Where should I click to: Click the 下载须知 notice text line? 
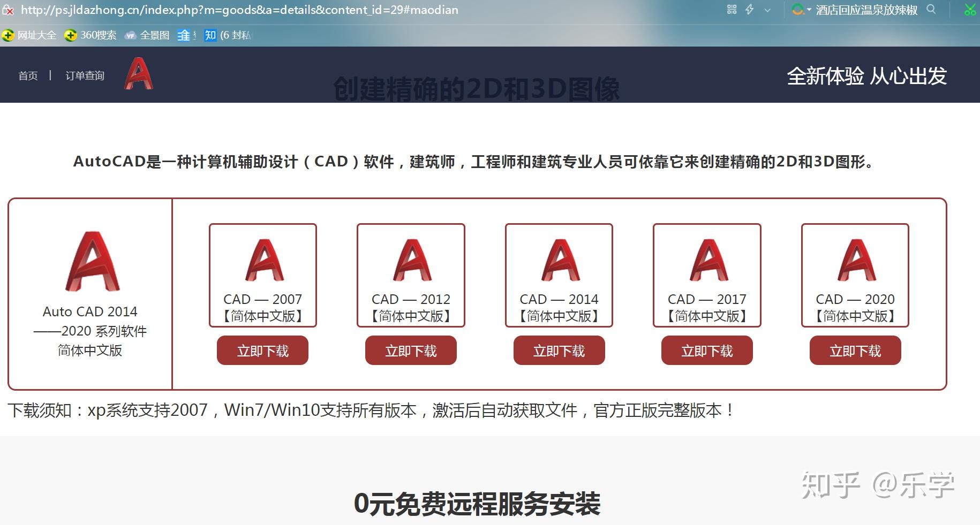pos(371,410)
